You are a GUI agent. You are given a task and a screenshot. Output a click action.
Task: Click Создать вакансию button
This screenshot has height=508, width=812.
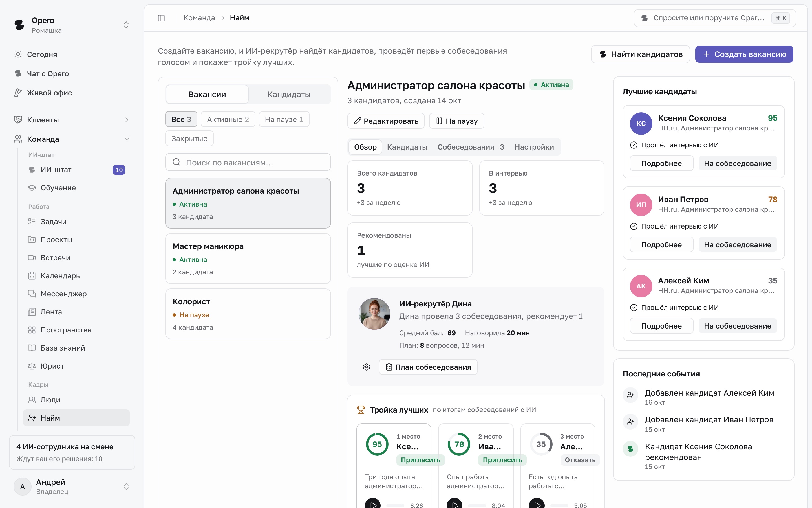pyautogui.click(x=744, y=54)
